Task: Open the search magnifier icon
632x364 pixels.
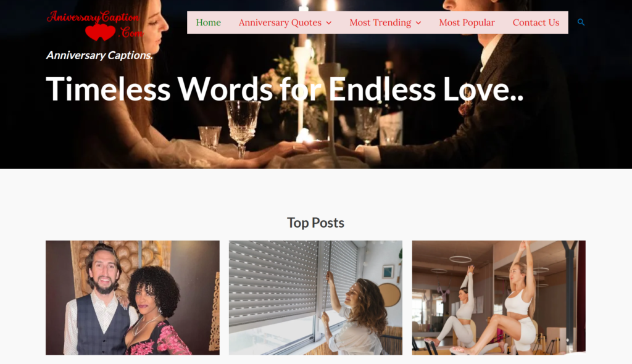Action: (581, 23)
